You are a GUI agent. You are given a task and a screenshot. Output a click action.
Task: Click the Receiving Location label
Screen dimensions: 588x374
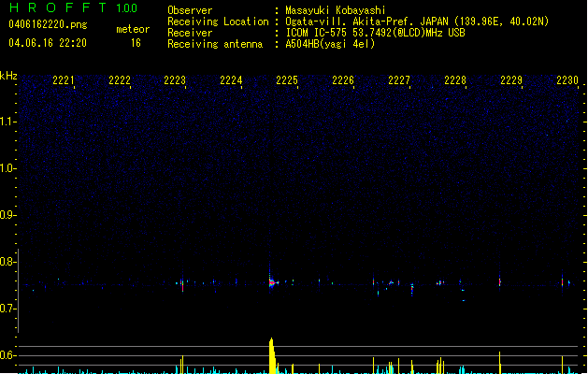[218, 22]
